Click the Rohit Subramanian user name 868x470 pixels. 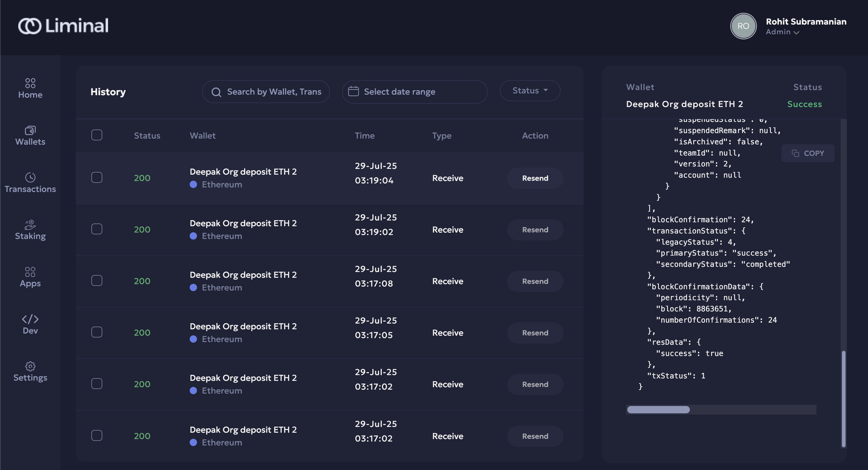coord(806,22)
